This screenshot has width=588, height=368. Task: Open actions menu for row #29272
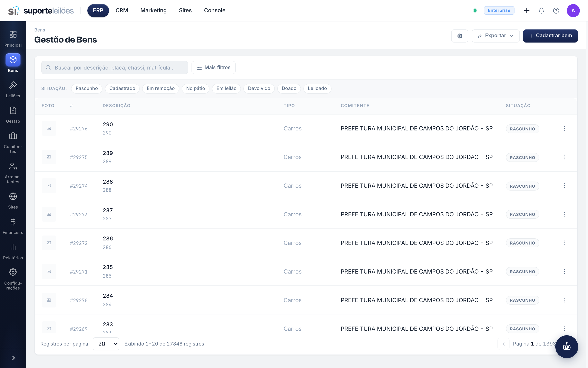565,243
